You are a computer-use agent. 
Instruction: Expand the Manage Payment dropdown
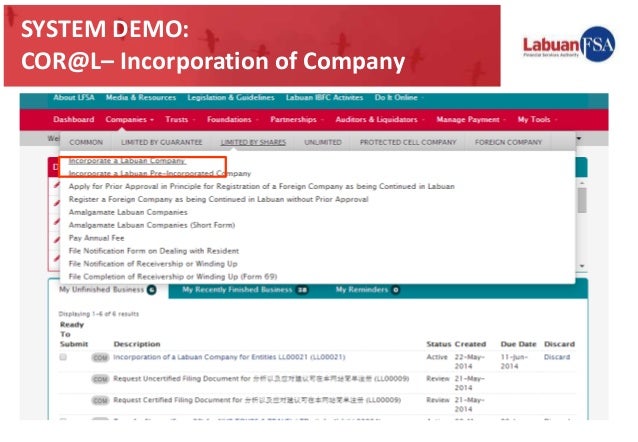point(471,120)
